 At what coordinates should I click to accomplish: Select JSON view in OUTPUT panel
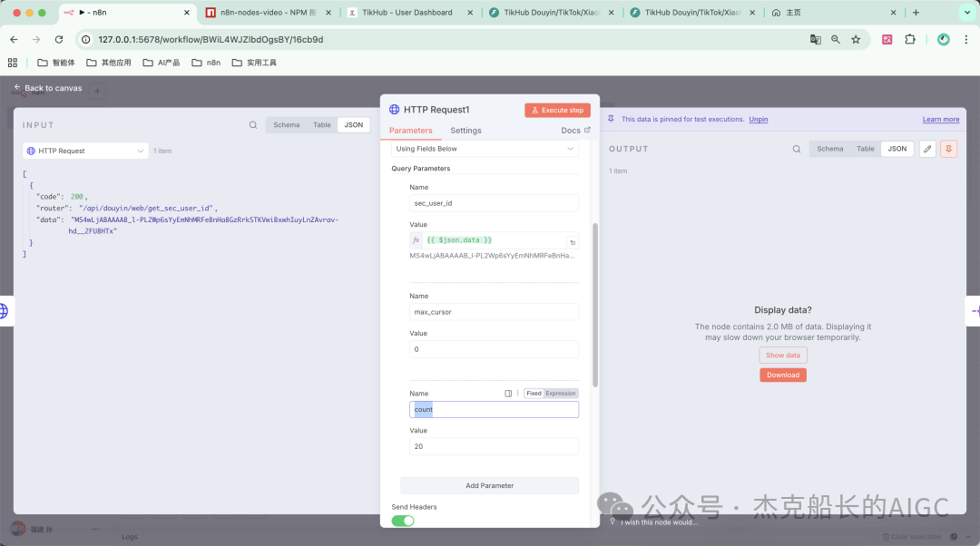pos(897,149)
